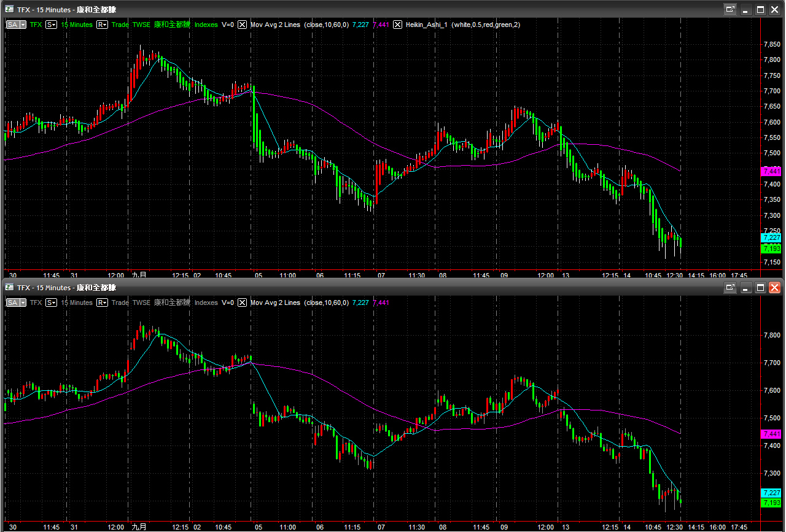Click cyan 7,227 price tag on lower axis

click(771, 493)
